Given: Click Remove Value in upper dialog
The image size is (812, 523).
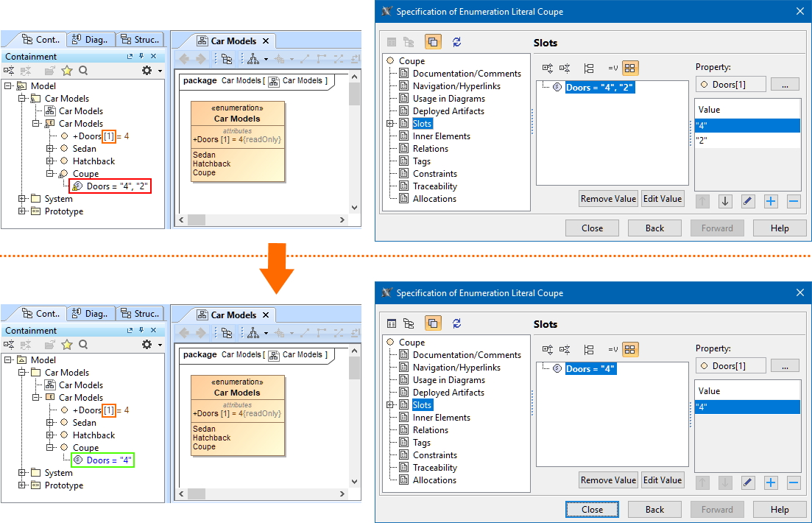Looking at the screenshot, I should 609,199.
